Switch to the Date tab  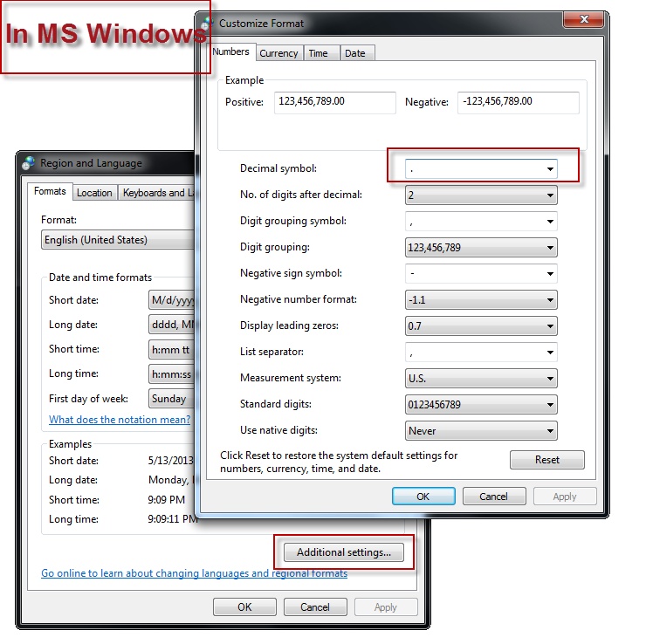pyautogui.click(x=357, y=53)
